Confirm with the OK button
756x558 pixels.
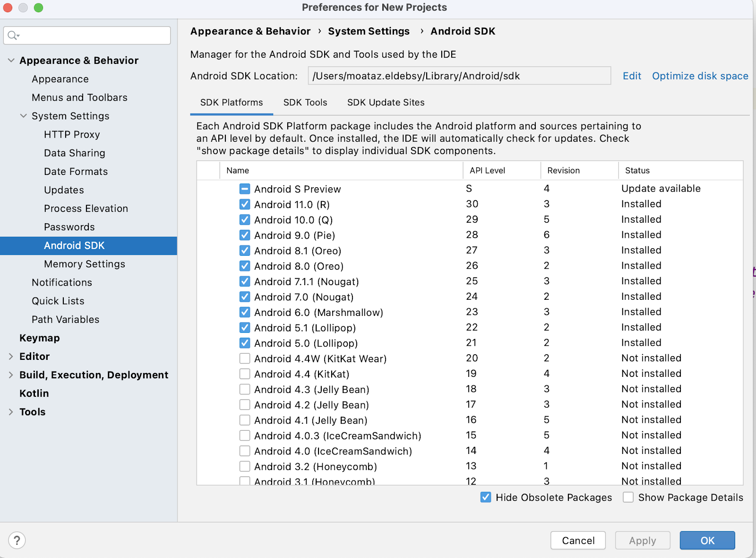point(707,541)
